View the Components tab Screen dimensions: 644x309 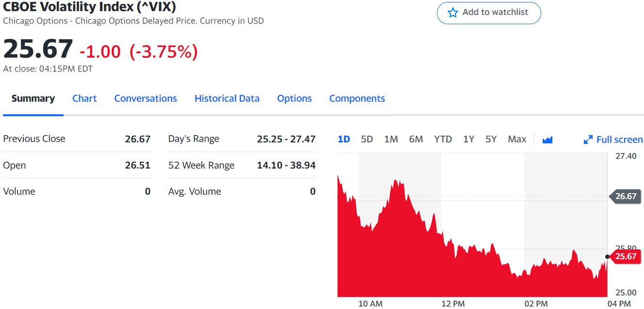[357, 98]
